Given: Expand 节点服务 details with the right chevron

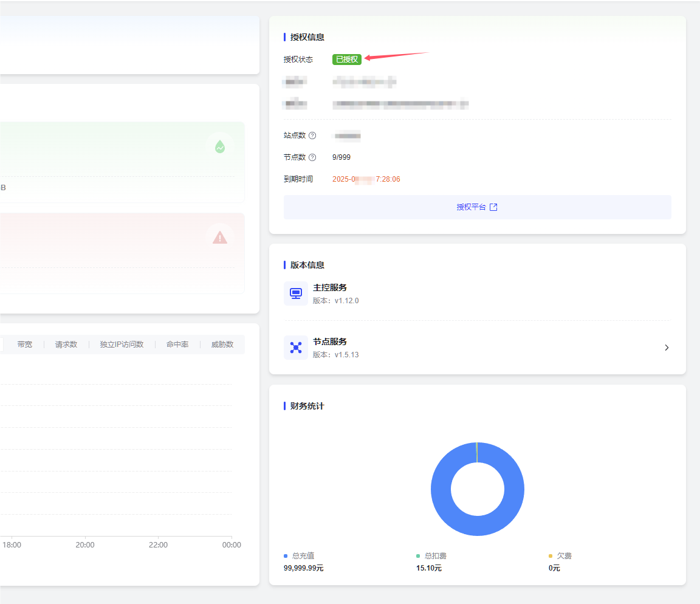Looking at the screenshot, I should point(667,348).
